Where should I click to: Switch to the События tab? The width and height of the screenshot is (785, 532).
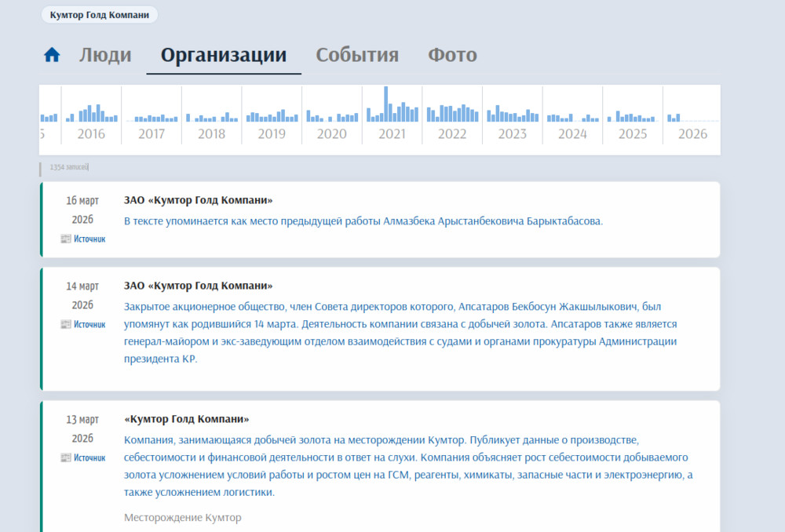pyautogui.click(x=357, y=55)
